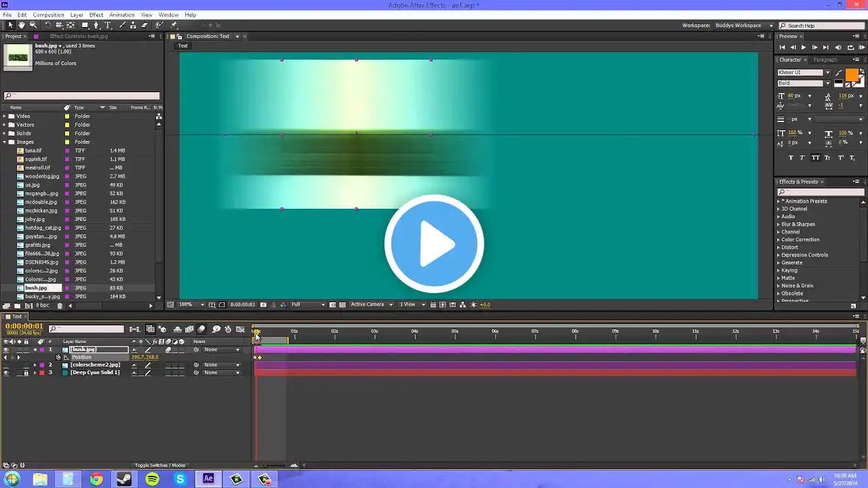Select the Eraser tool

[144, 25]
